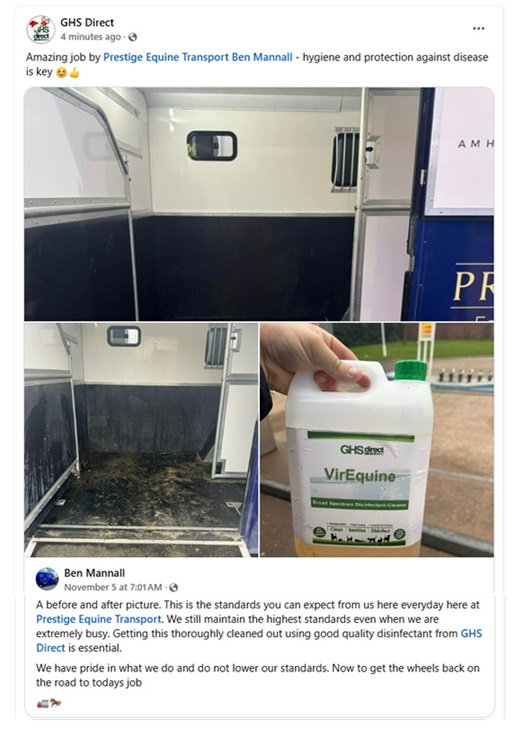Click the 'We have pride in what we do' paragraph
Image resolution: width=515 pixels, height=729 pixels.
[258, 676]
